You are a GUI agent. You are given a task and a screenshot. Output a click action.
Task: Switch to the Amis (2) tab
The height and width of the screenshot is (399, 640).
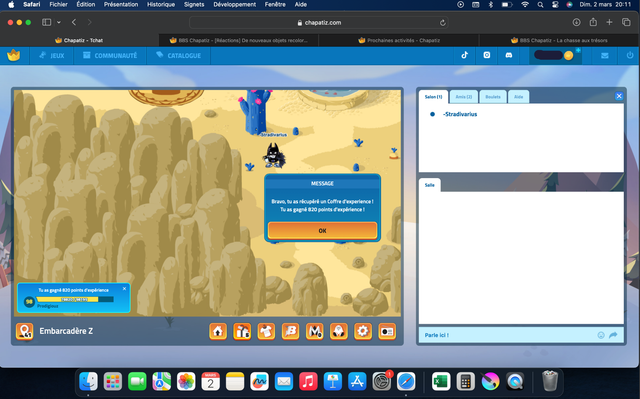(x=464, y=97)
